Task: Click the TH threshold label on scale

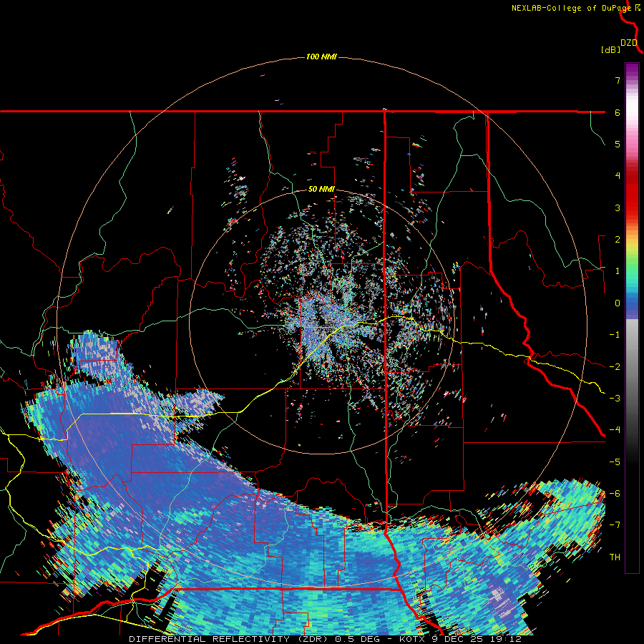Action: click(615, 557)
